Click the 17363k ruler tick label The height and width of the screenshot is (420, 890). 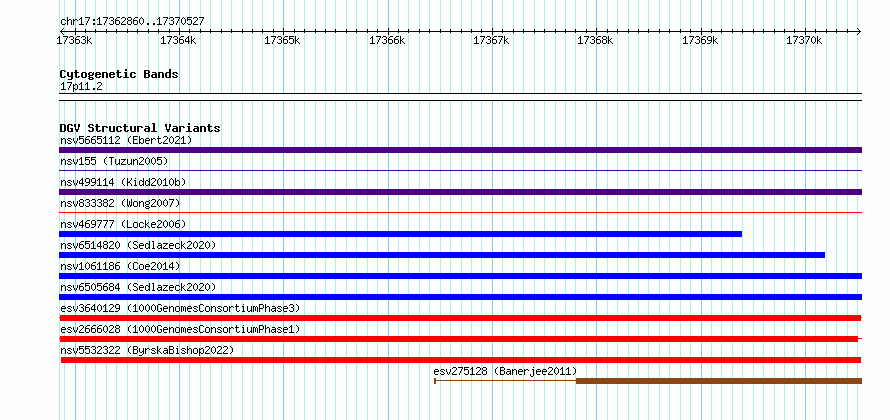pyautogui.click(x=75, y=40)
